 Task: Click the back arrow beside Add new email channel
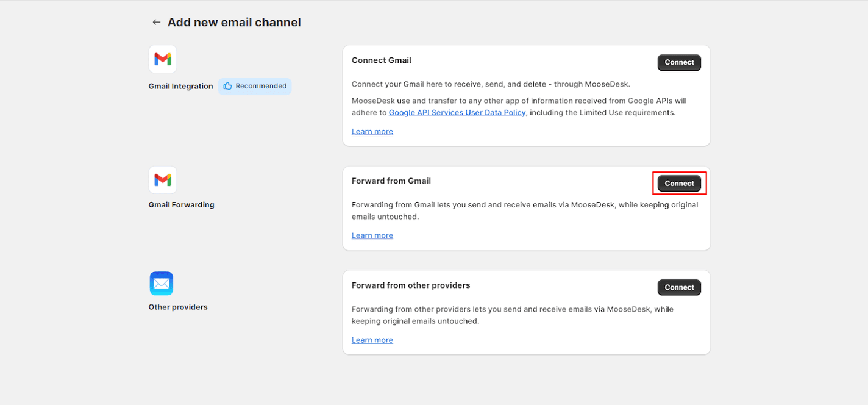(x=157, y=23)
